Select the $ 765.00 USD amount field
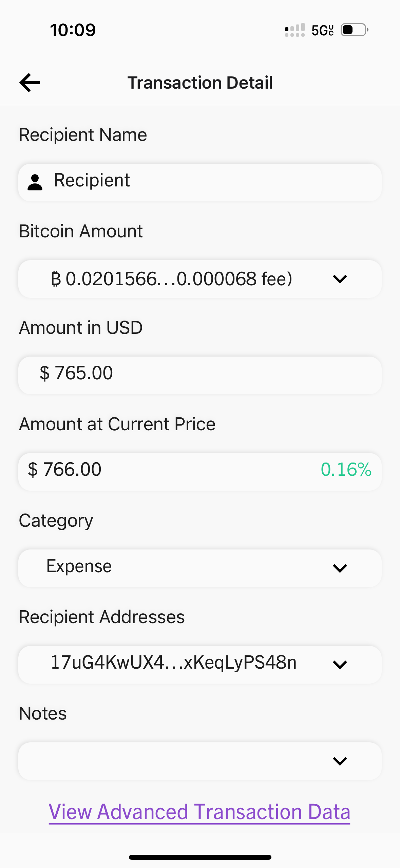 [x=199, y=375]
